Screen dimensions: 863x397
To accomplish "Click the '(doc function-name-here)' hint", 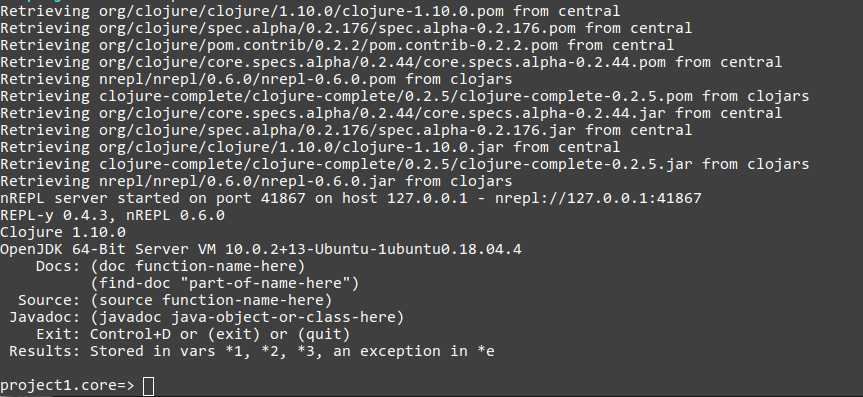I will [198, 267].
